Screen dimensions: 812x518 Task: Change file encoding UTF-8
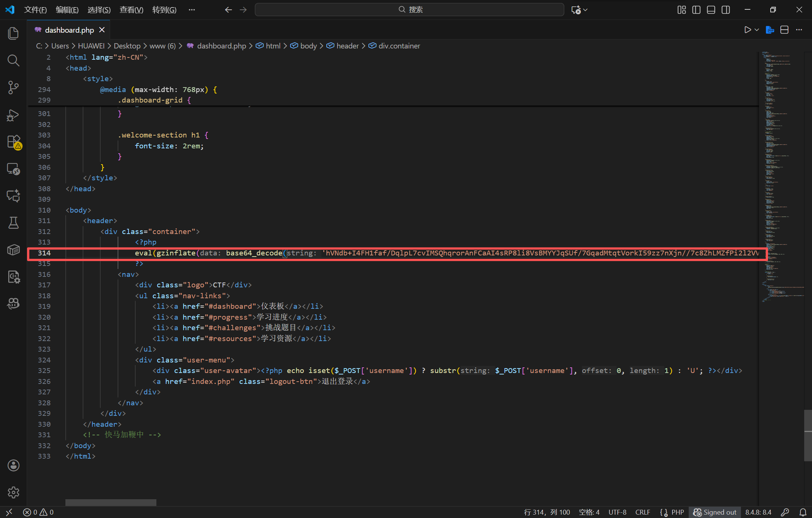(617, 512)
